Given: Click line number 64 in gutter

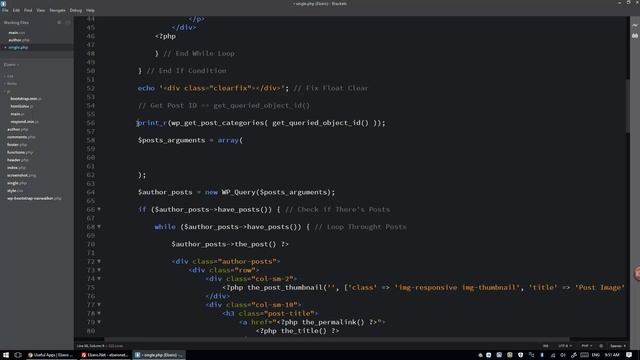Looking at the screenshot, I should (91, 192).
